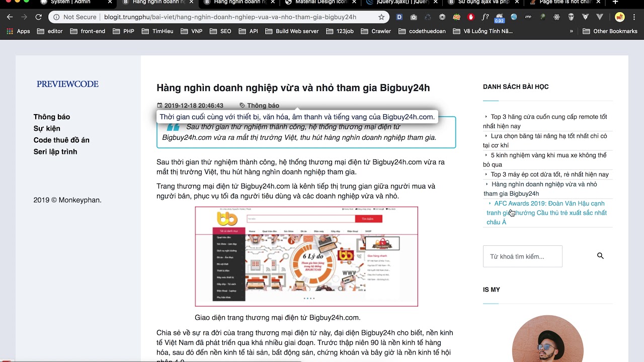Bookmark this page with the star icon
This screenshot has width=644, height=362.
click(x=381, y=17)
